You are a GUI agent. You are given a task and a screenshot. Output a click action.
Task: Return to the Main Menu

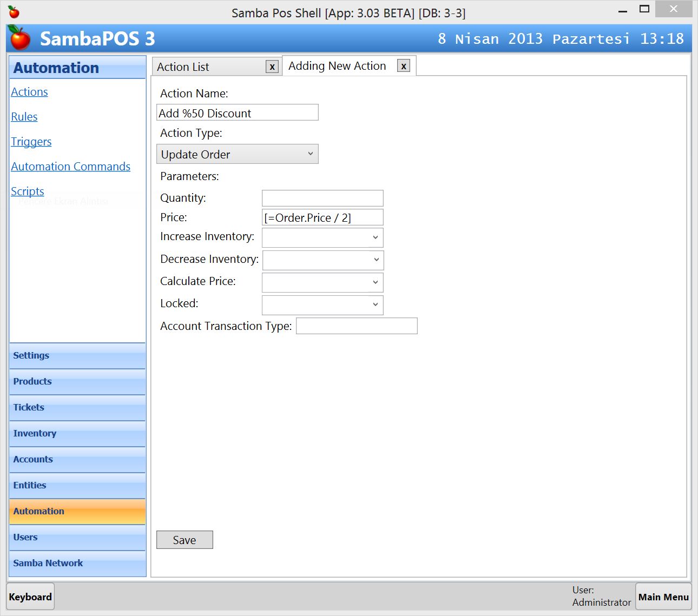pyautogui.click(x=663, y=597)
